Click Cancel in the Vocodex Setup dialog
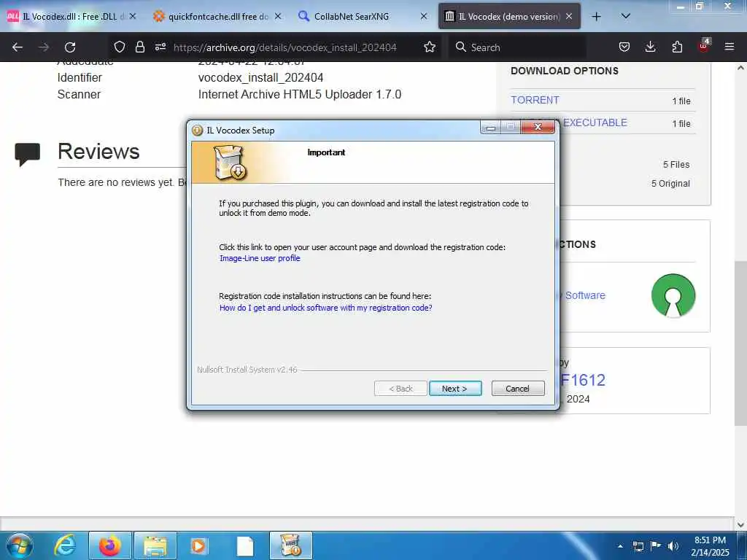The width and height of the screenshot is (747, 560). coord(518,389)
